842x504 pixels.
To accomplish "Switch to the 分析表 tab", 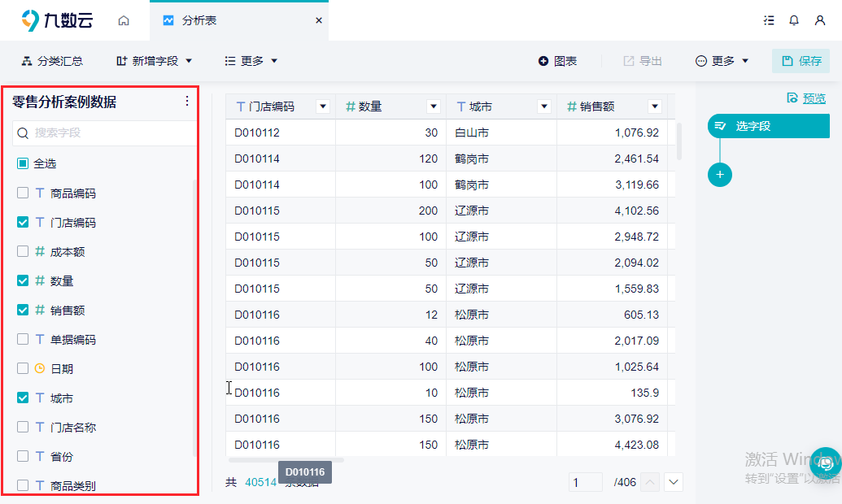I will pos(239,20).
